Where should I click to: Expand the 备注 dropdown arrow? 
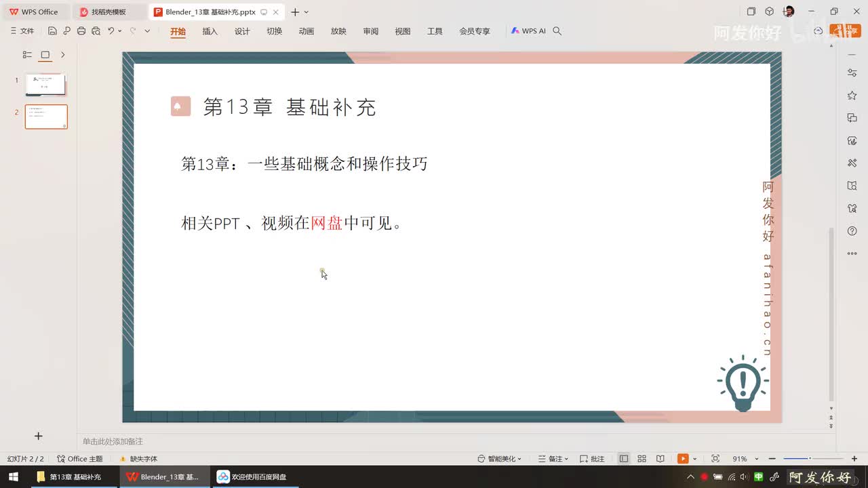tap(566, 459)
